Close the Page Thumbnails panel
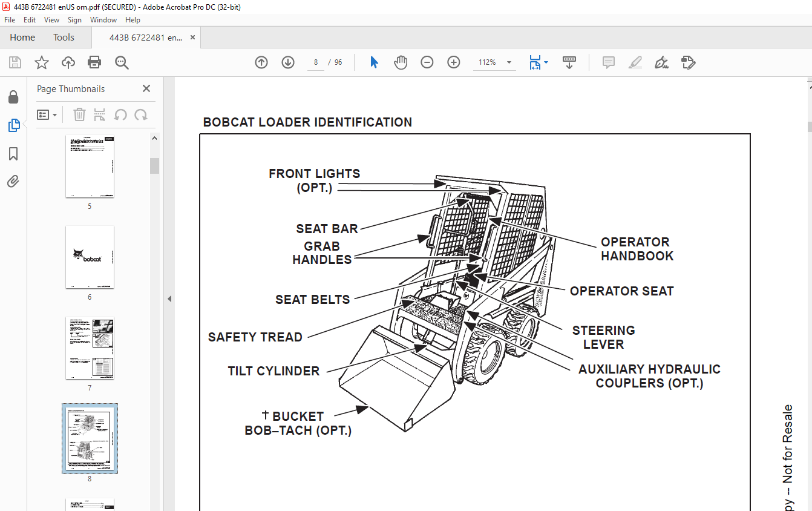This screenshot has width=812, height=511. pos(146,89)
